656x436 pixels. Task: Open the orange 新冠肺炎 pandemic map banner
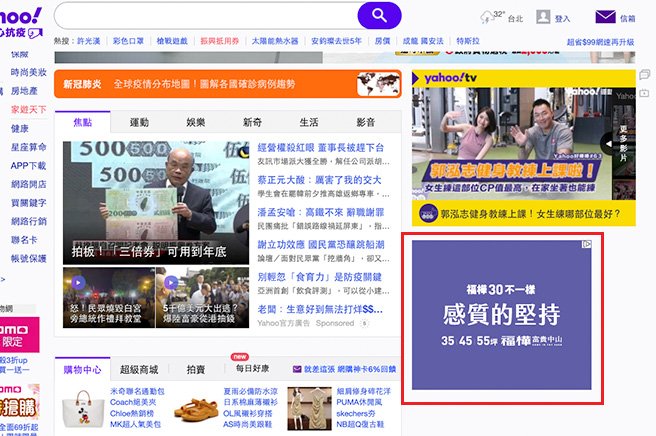(x=228, y=84)
